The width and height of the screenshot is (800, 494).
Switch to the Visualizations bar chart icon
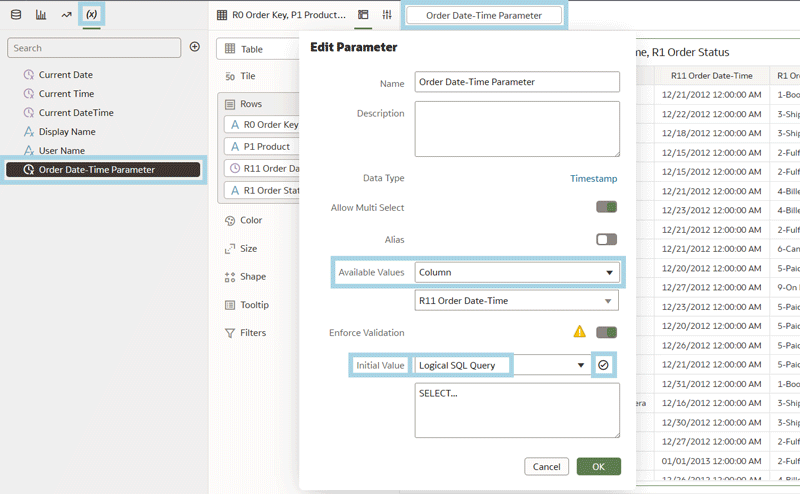point(41,15)
